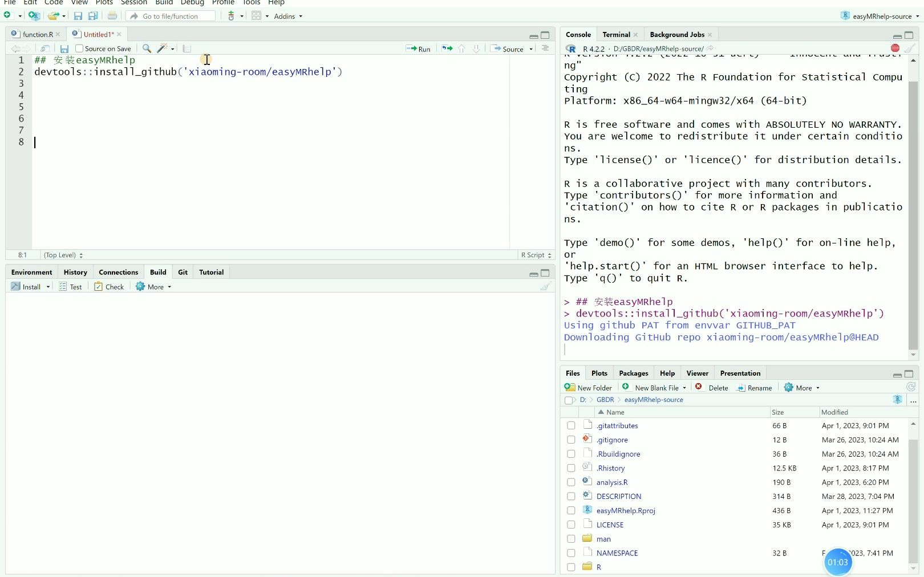Open the folder path browse ellipsis
The width and height of the screenshot is (924, 577).
(x=913, y=400)
